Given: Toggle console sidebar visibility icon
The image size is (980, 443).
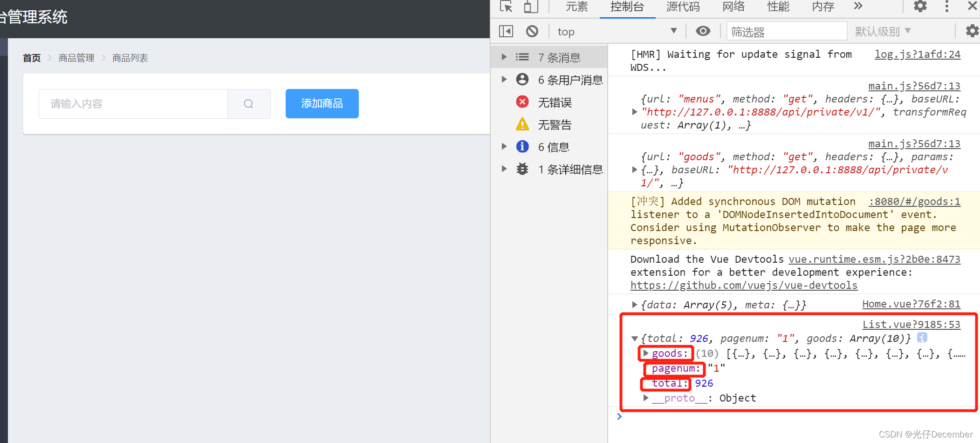Looking at the screenshot, I should tap(506, 31).
